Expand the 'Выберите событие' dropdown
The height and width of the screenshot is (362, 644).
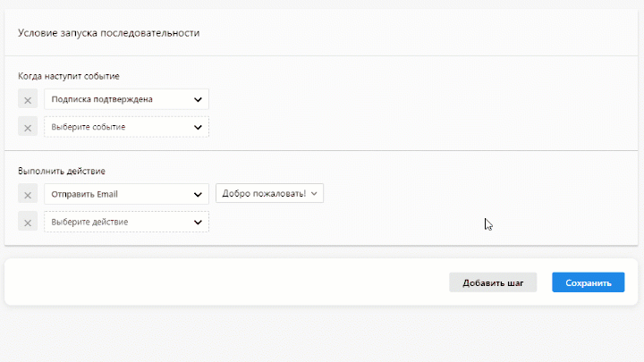[x=126, y=127]
